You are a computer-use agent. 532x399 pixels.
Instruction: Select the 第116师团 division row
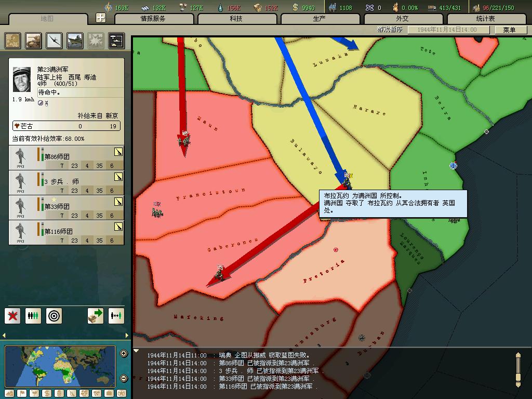click(x=66, y=232)
